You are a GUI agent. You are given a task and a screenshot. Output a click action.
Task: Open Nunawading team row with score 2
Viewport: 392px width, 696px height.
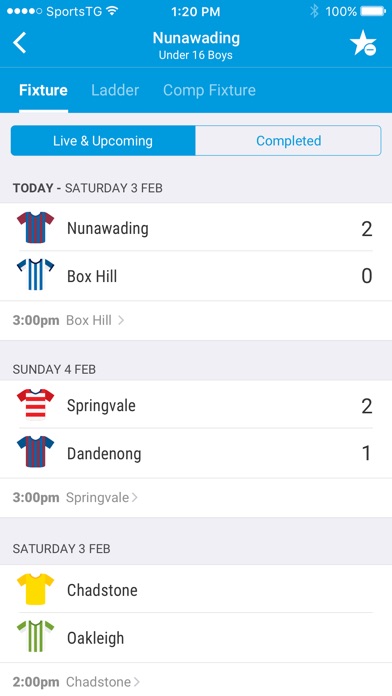[196, 228]
